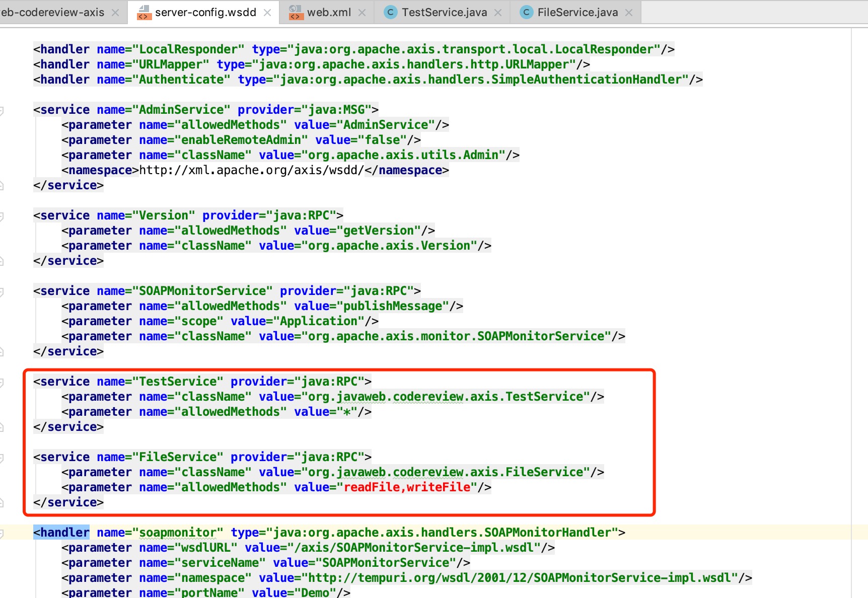The width and height of the screenshot is (868, 598).
Task: Click the namespace URL http://xml.apache.org/axis/wsdd/
Action: 251,170
